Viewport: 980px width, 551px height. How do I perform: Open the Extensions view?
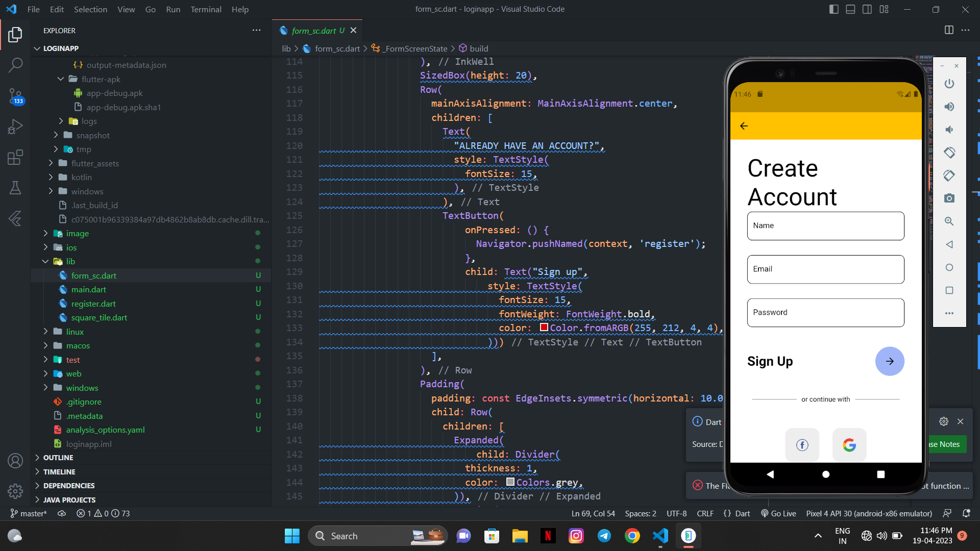tap(15, 157)
